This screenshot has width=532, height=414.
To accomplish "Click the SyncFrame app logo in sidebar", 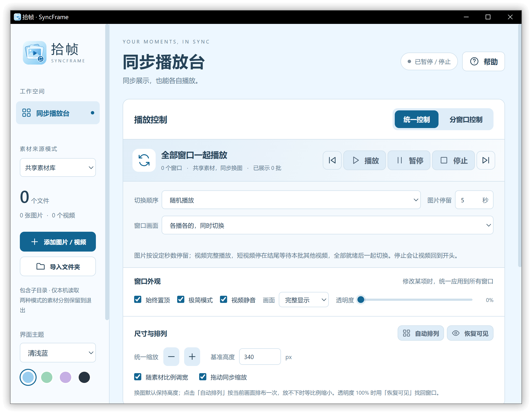I will [35, 53].
